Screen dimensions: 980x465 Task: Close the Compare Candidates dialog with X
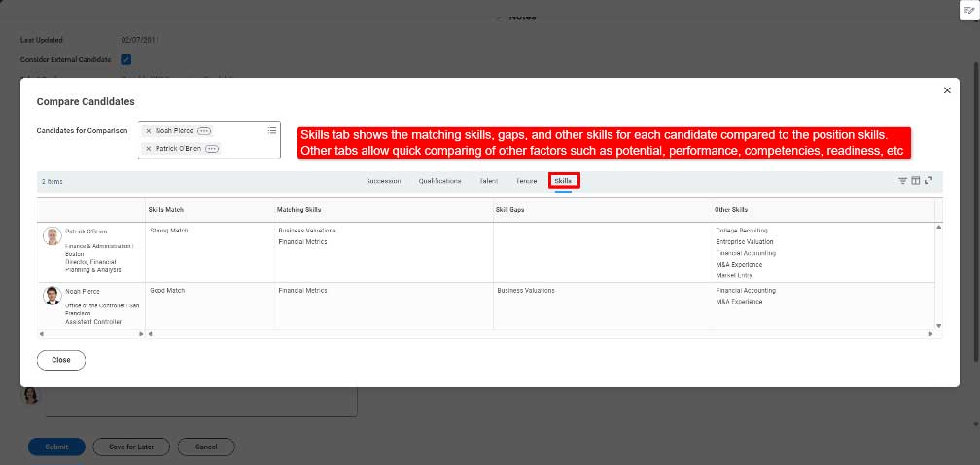pyautogui.click(x=947, y=90)
